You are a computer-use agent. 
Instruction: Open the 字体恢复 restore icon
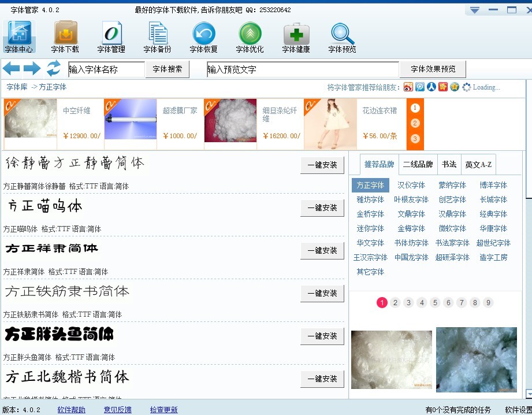click(203, 36)
